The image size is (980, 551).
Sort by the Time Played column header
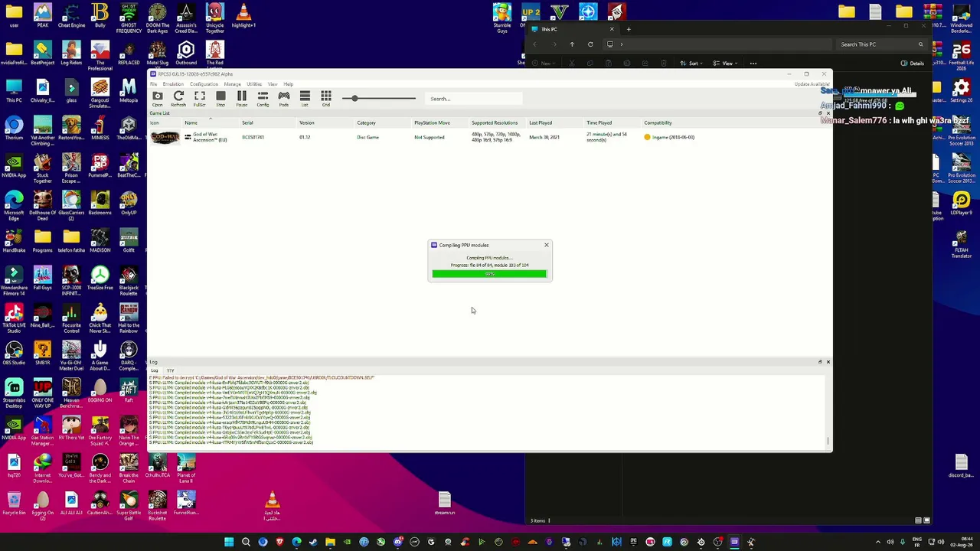pos(599,122)
